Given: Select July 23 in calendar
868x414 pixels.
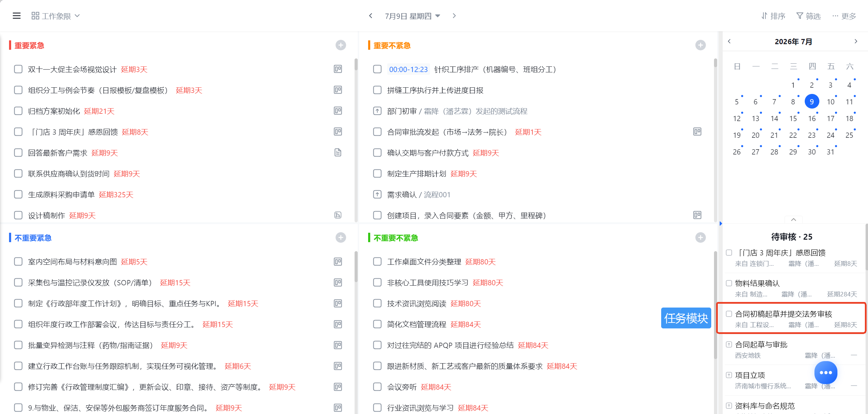Looking at the screenshot, I should pos(812,135).
